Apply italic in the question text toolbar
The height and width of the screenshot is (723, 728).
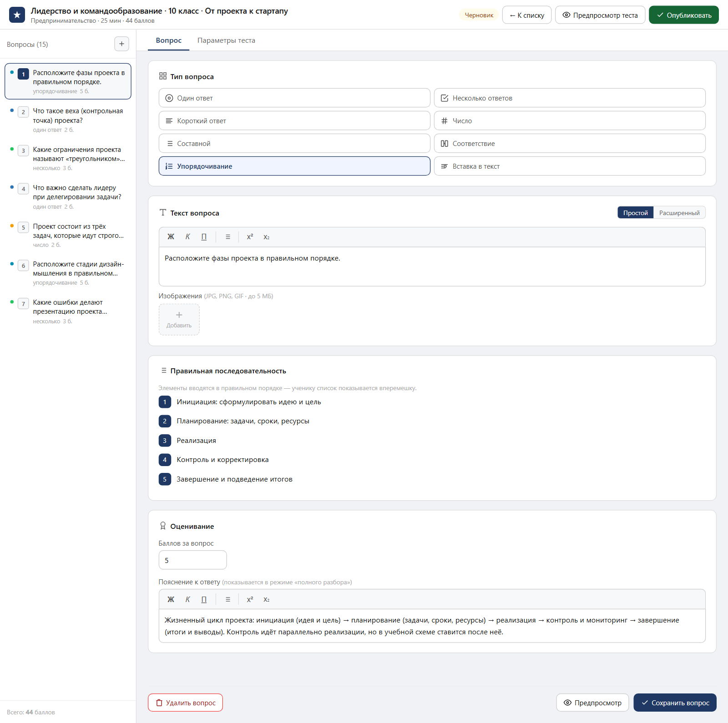187,237
